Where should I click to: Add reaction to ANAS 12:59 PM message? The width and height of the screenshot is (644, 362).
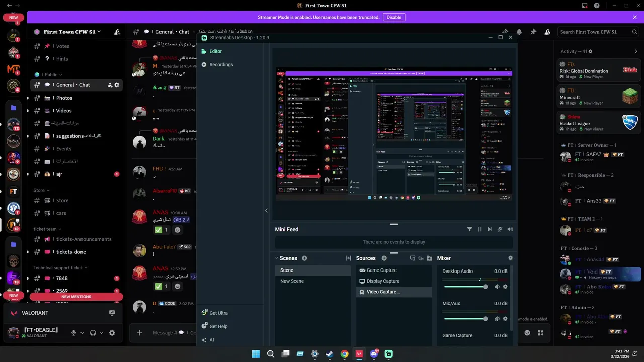click(x=177, y=286)
